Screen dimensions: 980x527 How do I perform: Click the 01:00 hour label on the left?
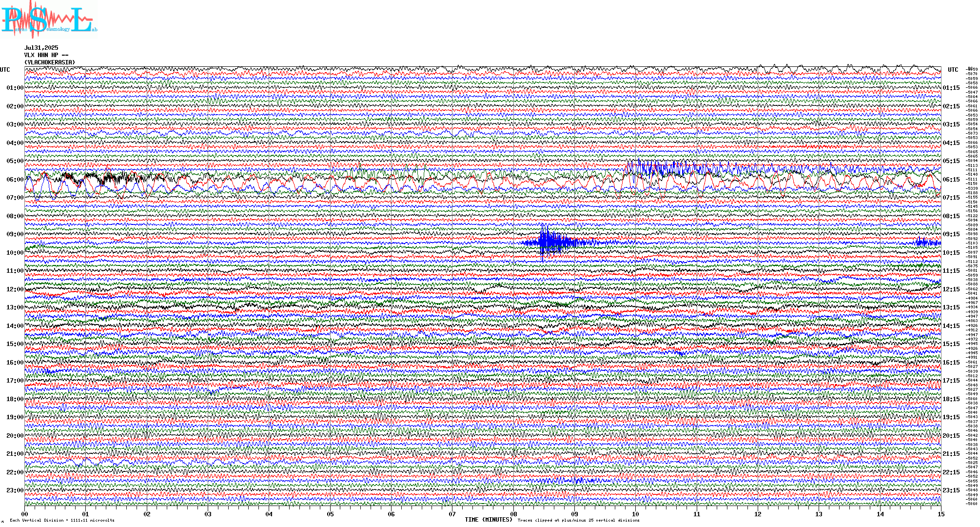[x=15, y=88]
